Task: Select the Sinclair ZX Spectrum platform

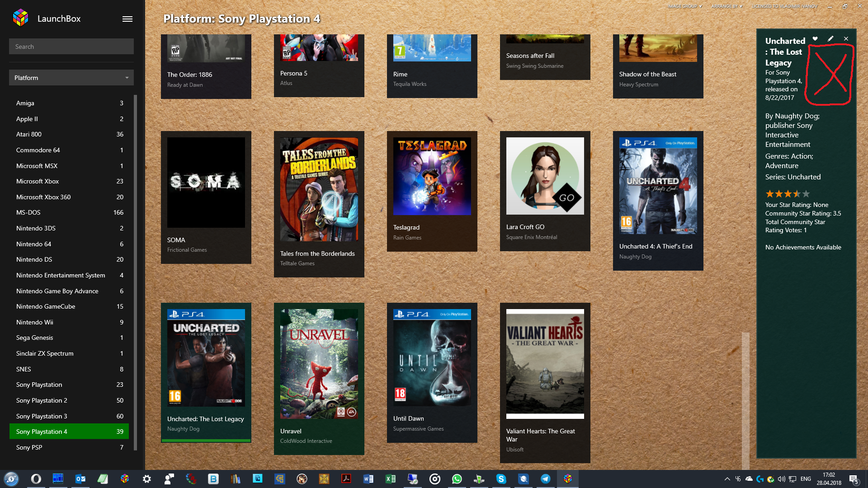Action: click(x=69, y=353)
